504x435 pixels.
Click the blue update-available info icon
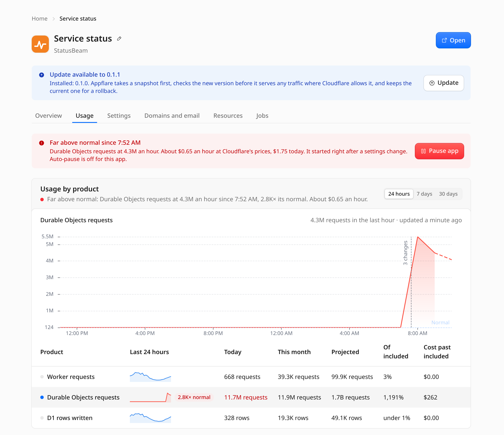pyautogui.click(x=42, y=75)
